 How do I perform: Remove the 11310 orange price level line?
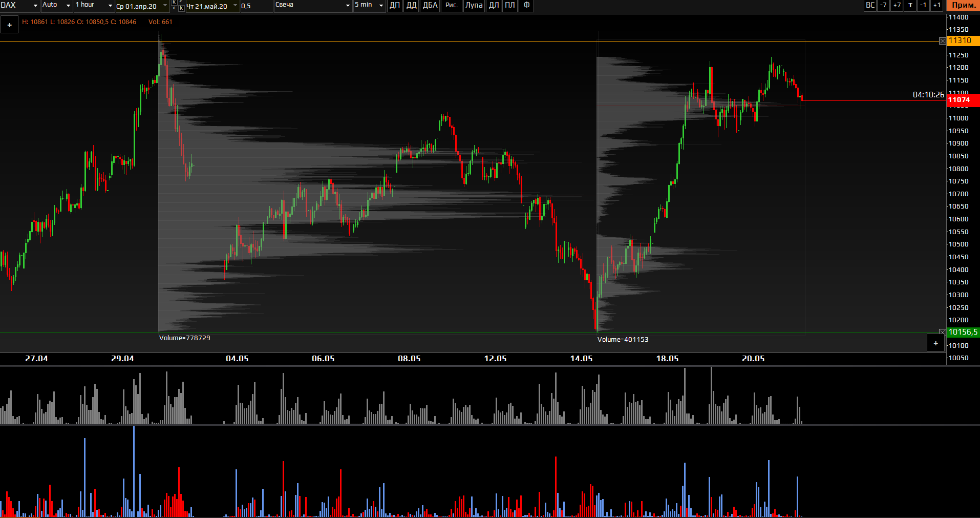pos(943,41)
